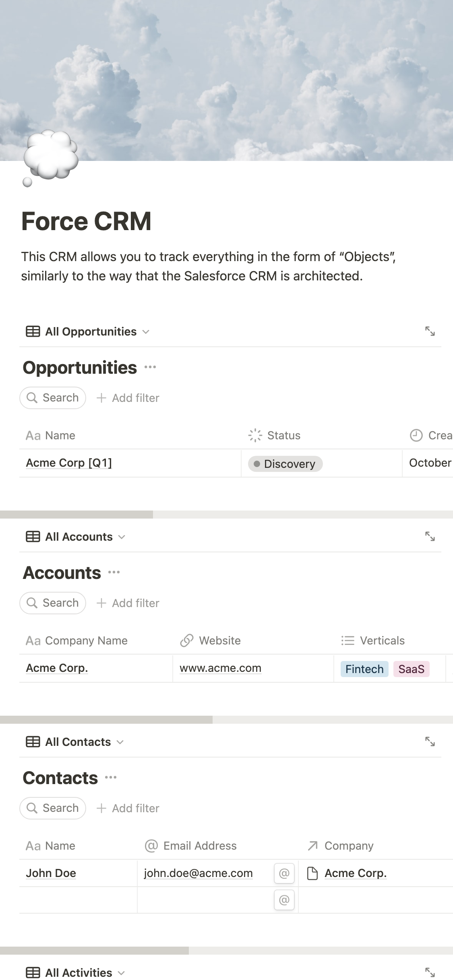Expand the Opportunities database to full page
The height and width of the screenshot is (980, 453).
430,331
